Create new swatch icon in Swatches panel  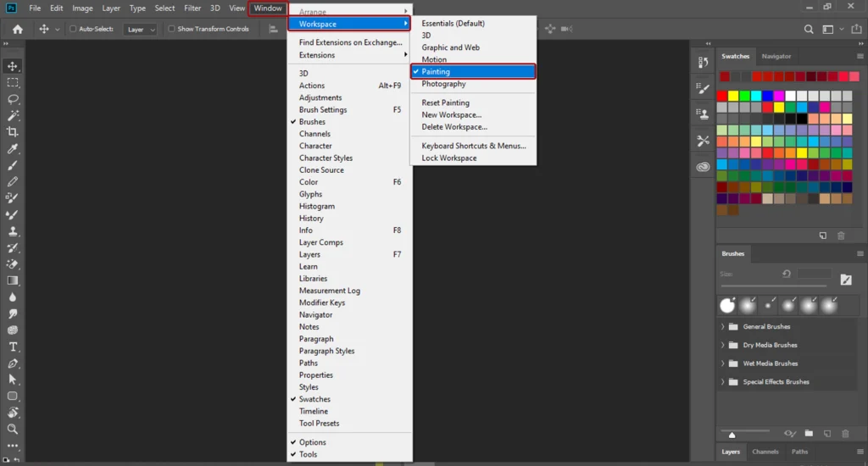click(823, 236)
